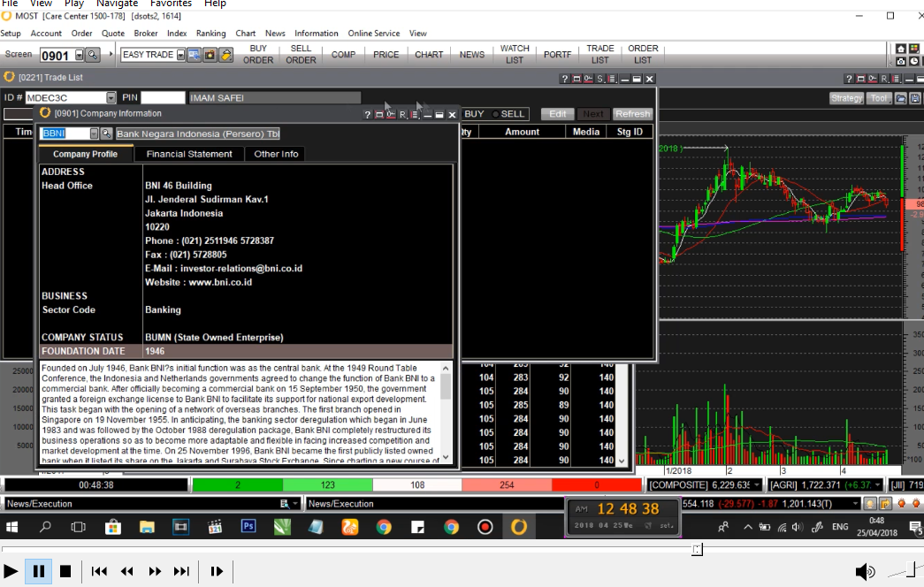
Task: Open help for Company Information window
Action: click(x=367, y=114)
